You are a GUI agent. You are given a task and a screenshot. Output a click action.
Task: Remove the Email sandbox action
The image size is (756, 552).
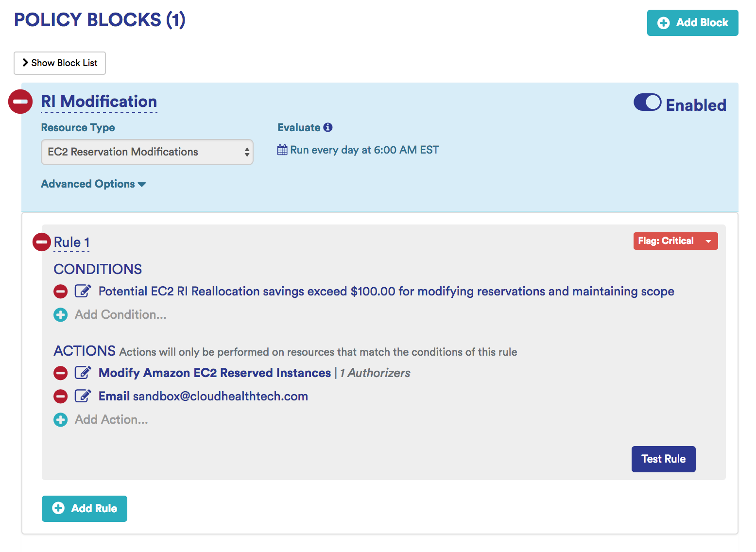[x=60, y=397]
